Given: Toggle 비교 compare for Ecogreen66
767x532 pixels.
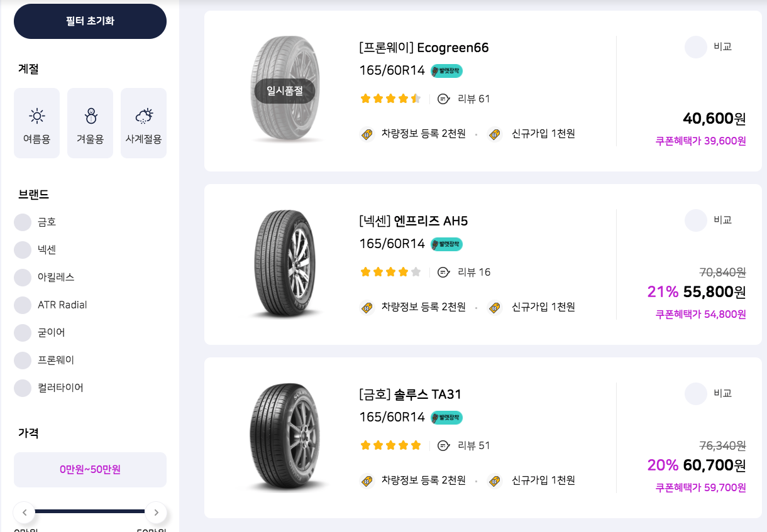Looking at the screenshot, I should tap(696, 47).
